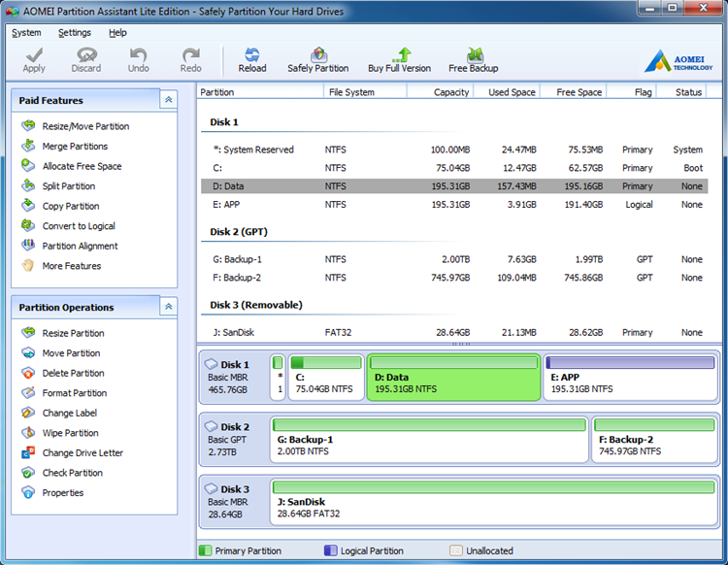The height and width of the screenshot is (565, 728).
Task: Click the Status column header
Action: pos(681,92)
